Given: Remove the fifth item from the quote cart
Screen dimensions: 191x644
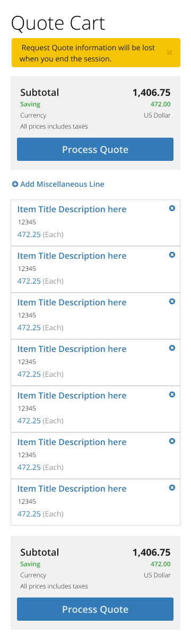Looking at the screenshot, I should (x=172, y=395).
